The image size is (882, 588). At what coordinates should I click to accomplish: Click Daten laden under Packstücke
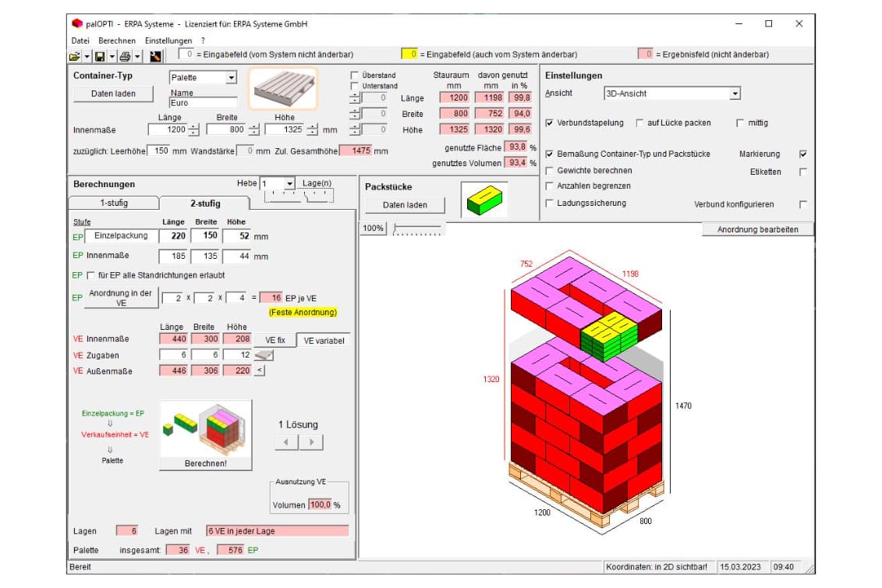[405, 205]
